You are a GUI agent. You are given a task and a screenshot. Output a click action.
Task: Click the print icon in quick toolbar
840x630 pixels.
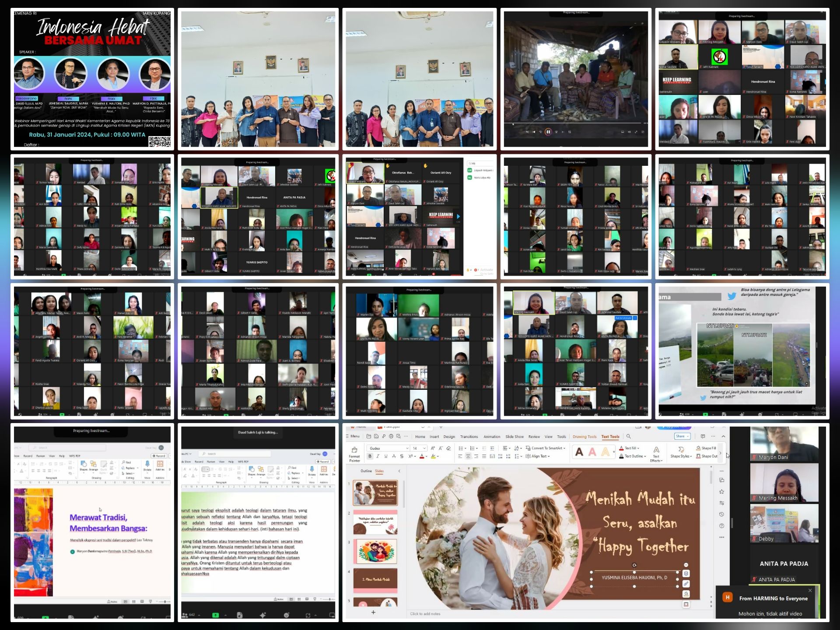coord(391,436)
